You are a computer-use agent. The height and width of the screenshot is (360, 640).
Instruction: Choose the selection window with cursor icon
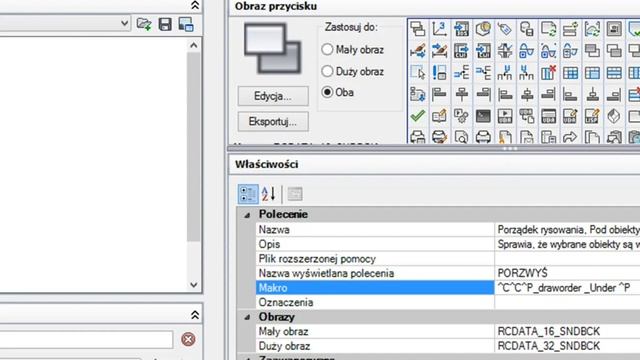(418, 73)
